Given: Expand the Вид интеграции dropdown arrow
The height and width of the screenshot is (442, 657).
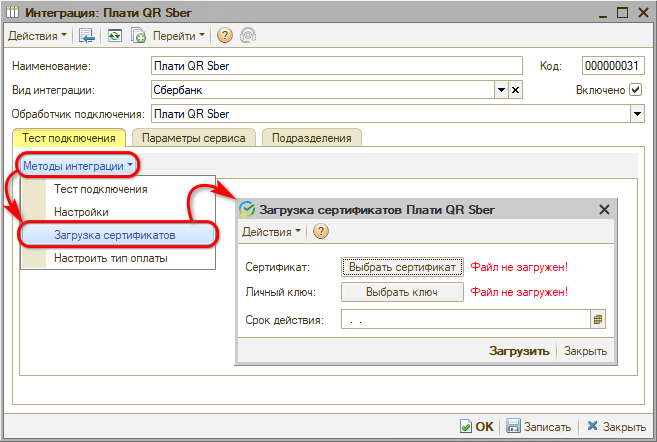Looking at the screenshot, I should 502,90.
